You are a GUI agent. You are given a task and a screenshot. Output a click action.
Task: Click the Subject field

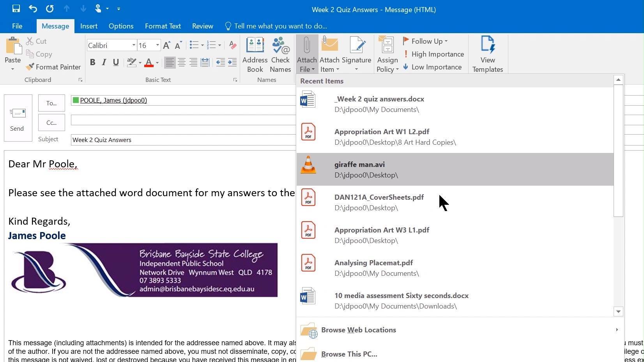point(183,140)
